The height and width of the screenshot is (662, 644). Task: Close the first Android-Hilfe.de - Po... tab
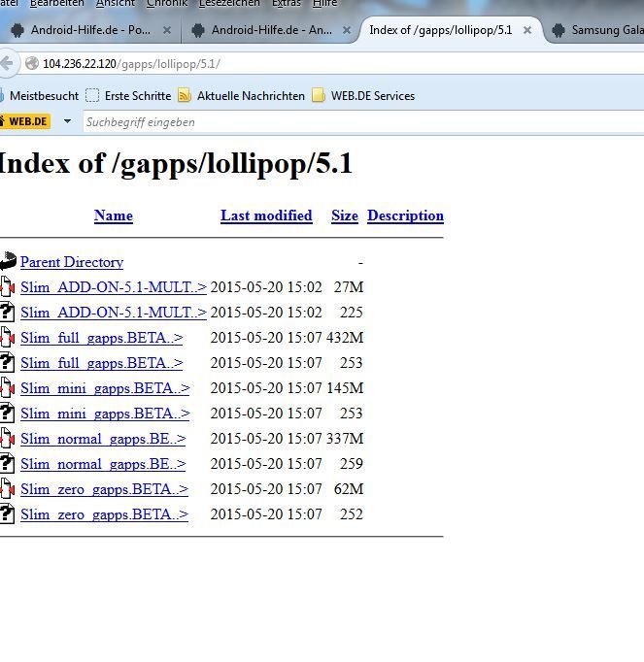coord(167,30)
